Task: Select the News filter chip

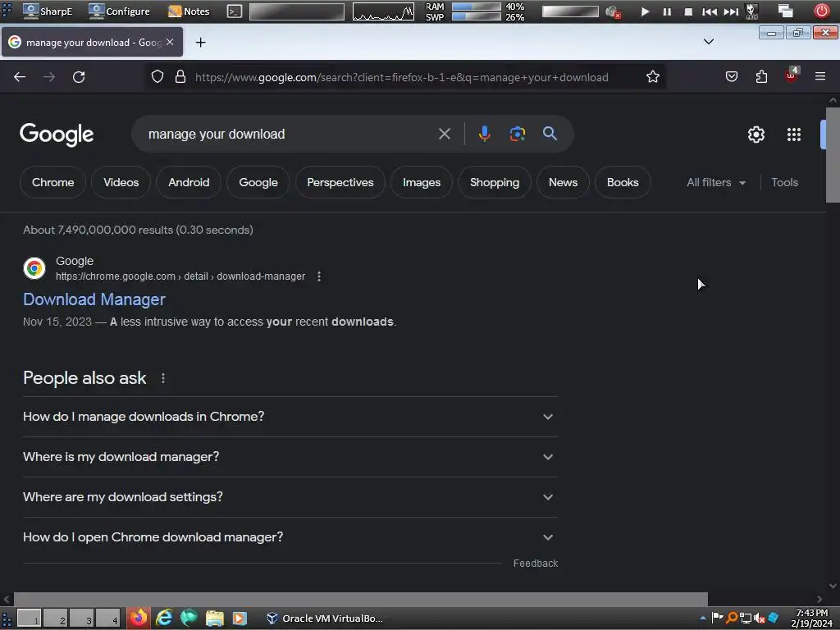Action: tap(563, 183)
